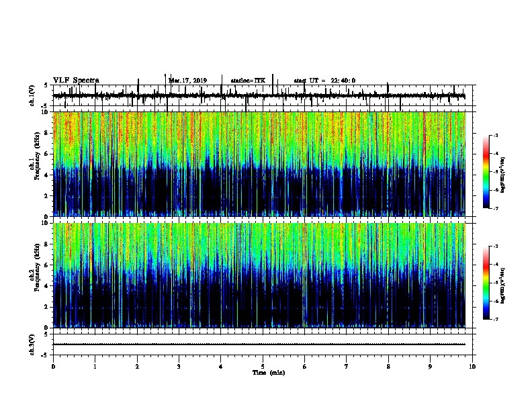Click the time-axis tick label "10" below the ch.3 panel
The width and height of the screenshot is (532, 411).
click(x=472, y=366)
